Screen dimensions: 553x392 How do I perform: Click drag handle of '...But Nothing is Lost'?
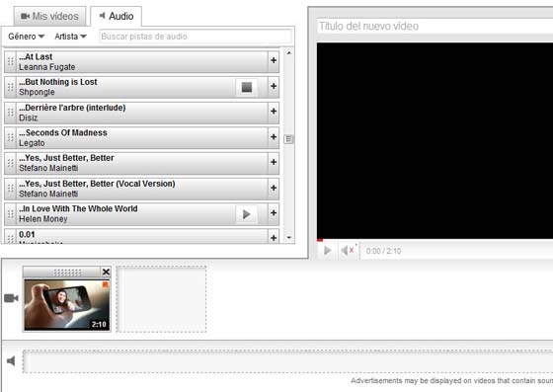11,87
